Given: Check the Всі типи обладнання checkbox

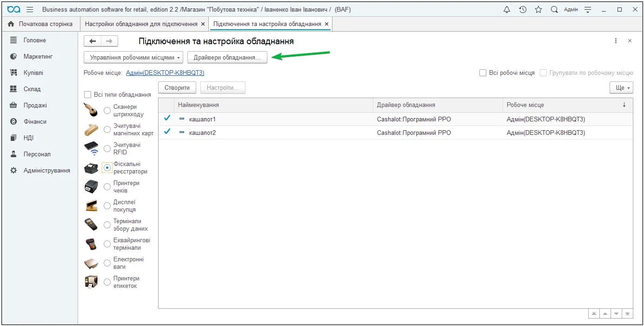Looking at the screenshot, I should coord(87,94).
